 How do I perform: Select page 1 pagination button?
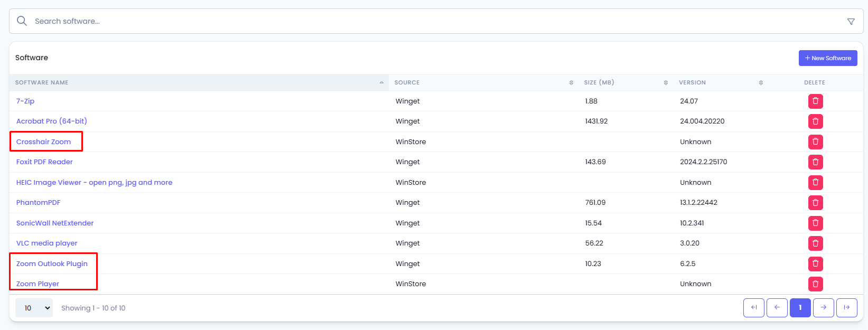(800, 308)
